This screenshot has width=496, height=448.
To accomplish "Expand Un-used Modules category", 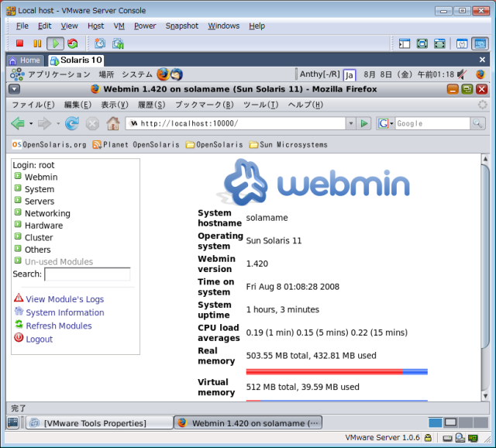I will pyautogui.click(x=18, y=260).
